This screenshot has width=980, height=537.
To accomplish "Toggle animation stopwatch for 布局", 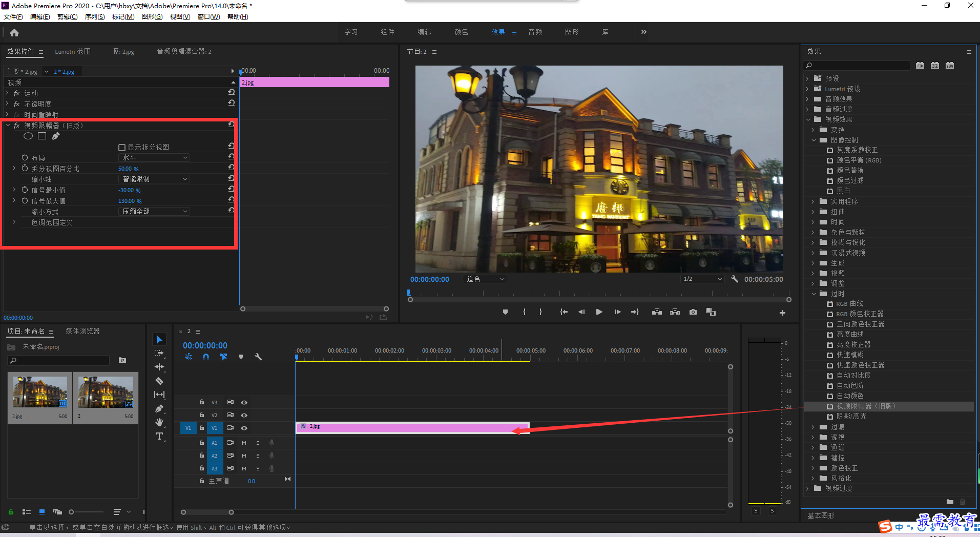I will point(25,157).
